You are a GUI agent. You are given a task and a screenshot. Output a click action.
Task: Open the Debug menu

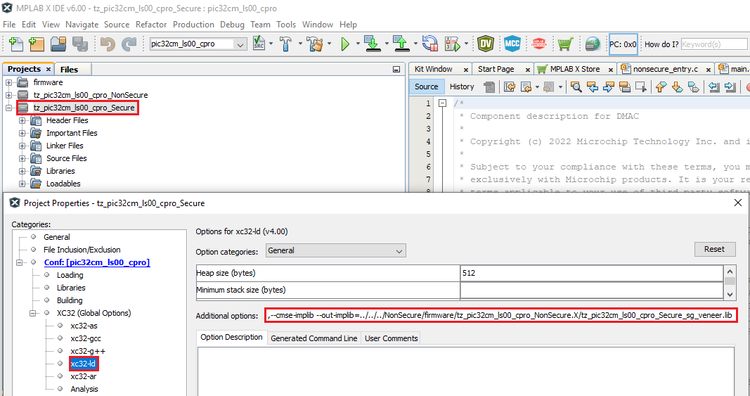coord(232,24)
